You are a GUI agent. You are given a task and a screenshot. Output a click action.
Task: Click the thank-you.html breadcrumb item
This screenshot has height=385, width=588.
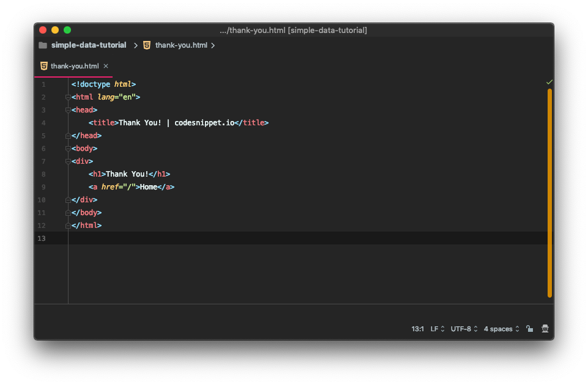181,45
